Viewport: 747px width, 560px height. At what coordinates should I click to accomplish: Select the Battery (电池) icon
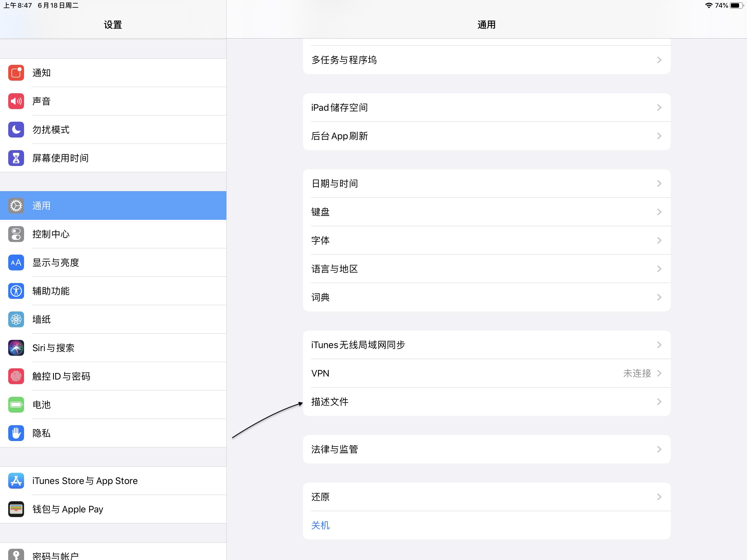pos(16,405)
